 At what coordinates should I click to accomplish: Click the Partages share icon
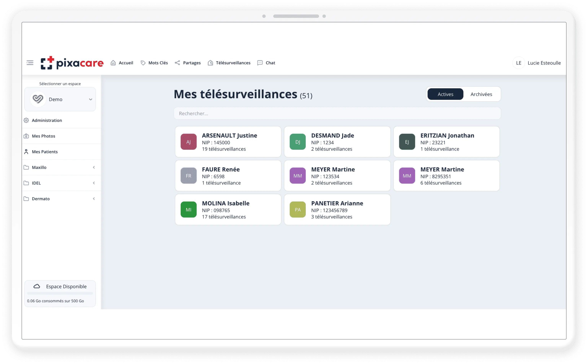(177, 63)
